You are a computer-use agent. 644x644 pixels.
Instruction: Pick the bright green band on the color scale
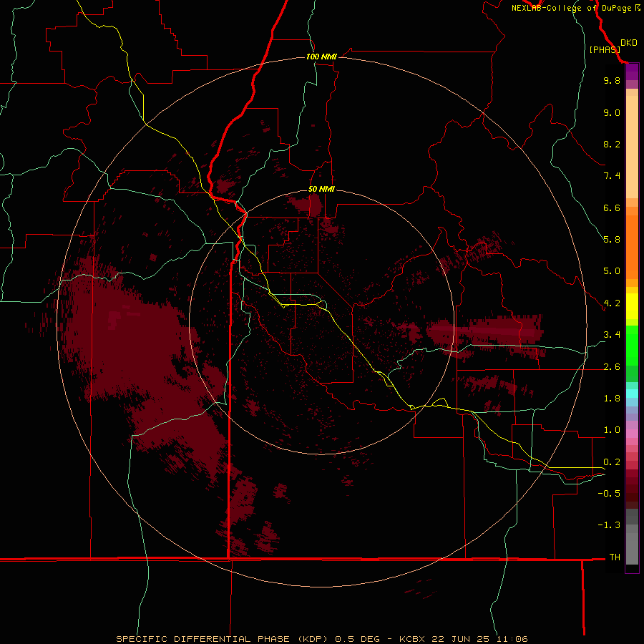coord(632,346)
